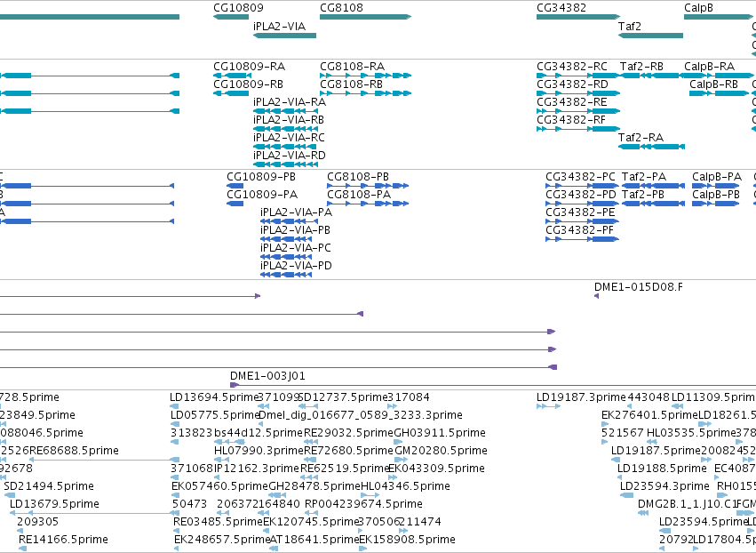Click EST LD19187.3prime
This screenshot has height=553, width=756.
581,397
